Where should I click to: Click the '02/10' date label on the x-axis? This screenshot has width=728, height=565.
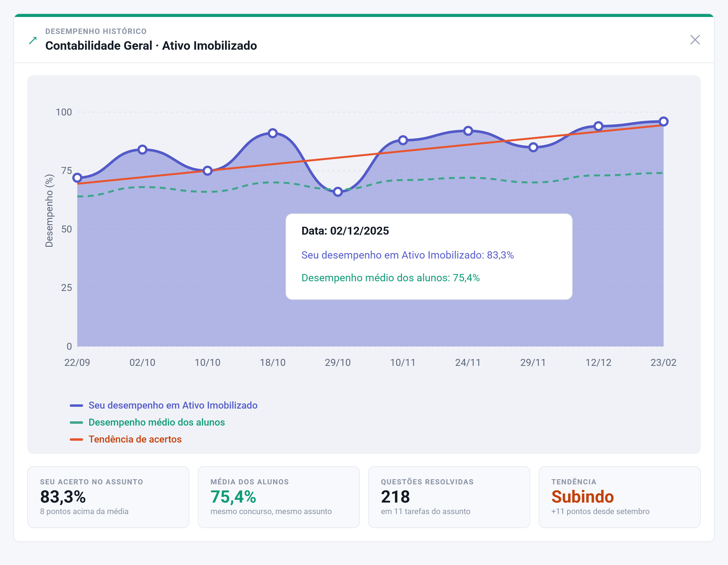point(142,363)
